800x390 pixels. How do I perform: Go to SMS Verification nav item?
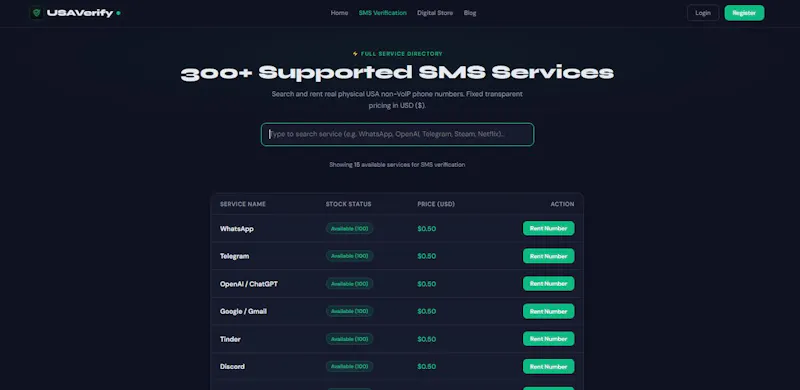383,13
